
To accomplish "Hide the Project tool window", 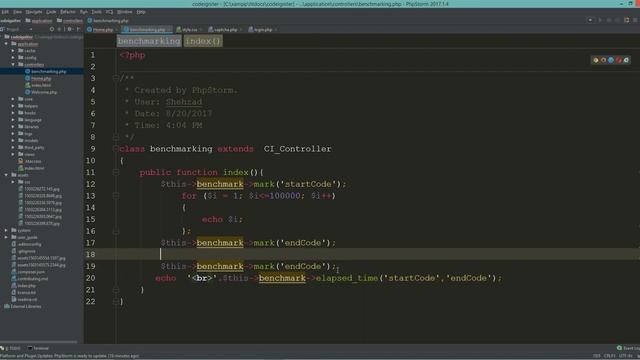I will [x=79, y=29].
